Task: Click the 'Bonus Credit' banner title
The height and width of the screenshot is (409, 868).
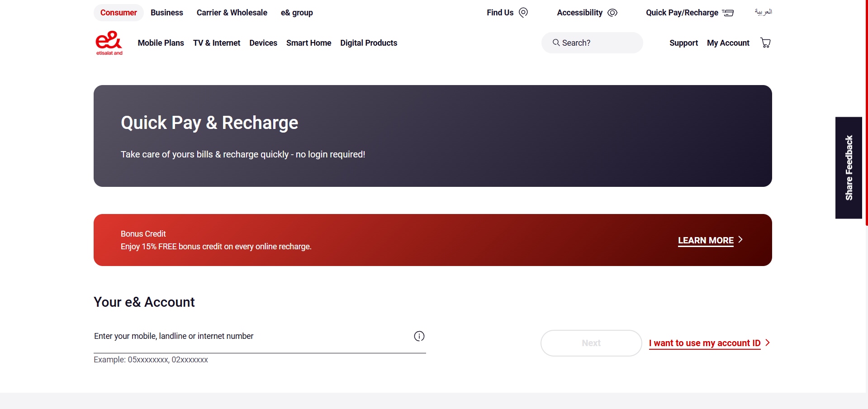Action: click(143, 234)
